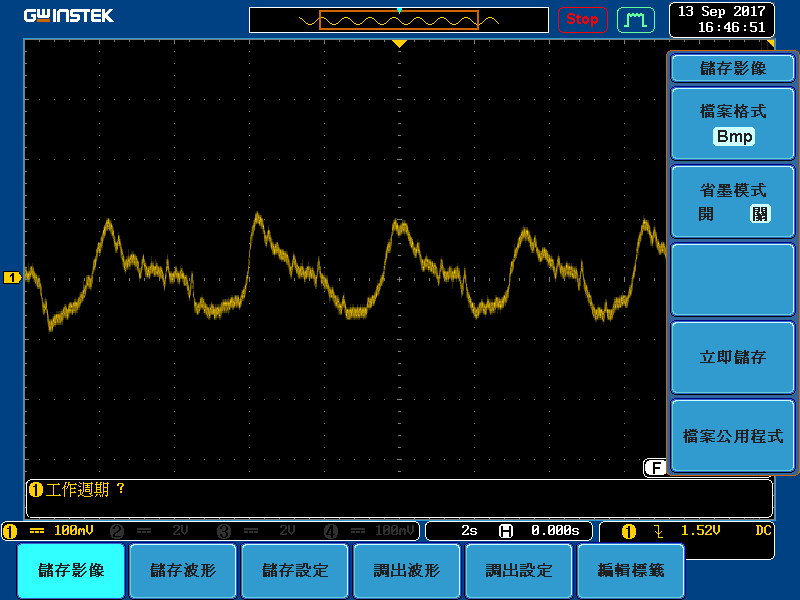This screenshot has height=600, width=800.
Task: Click the empty side menu button below 省墨模式
Action: [x=733, y=280]
